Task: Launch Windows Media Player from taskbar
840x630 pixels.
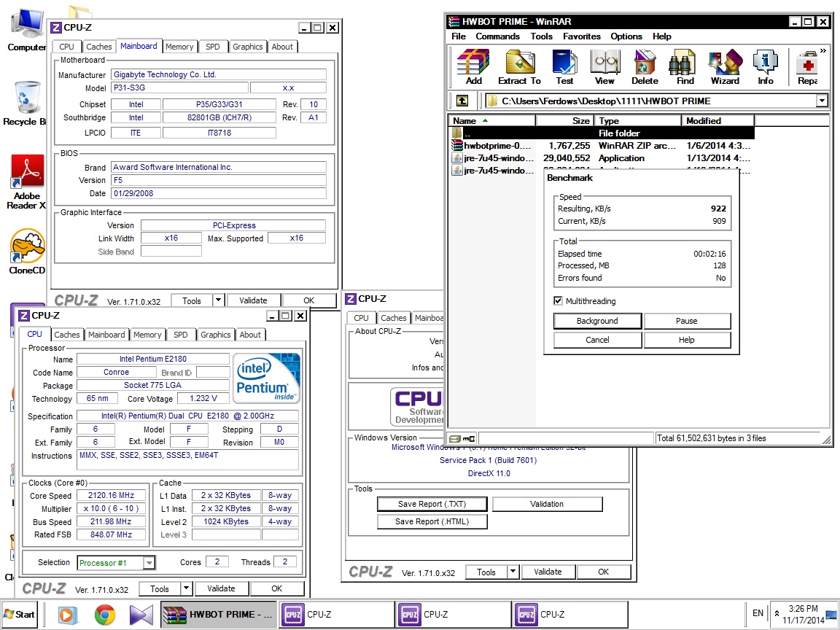Action: (68, 615)
